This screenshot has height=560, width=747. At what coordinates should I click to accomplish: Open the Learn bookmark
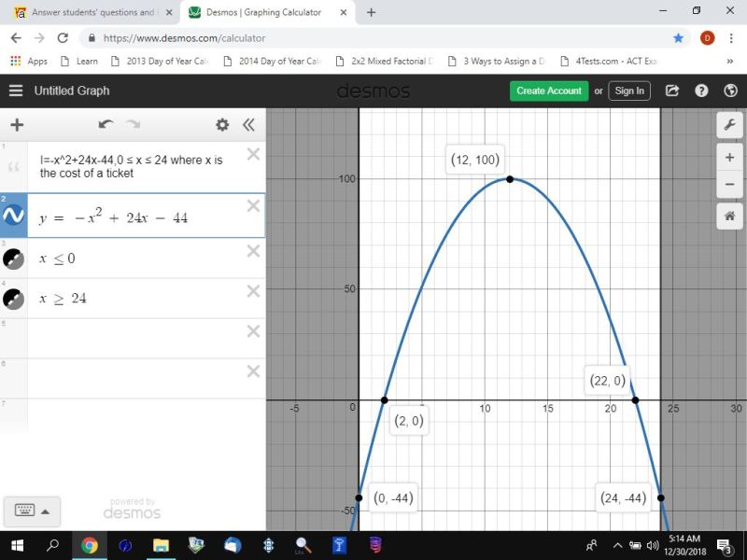click(79, 61)
